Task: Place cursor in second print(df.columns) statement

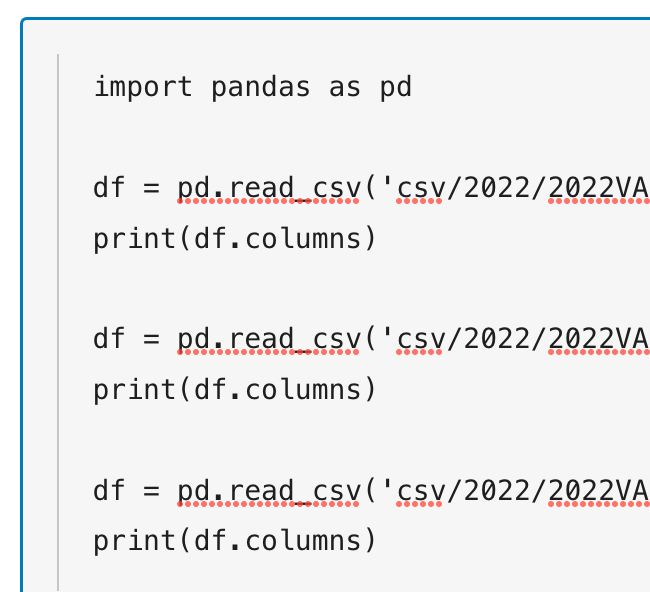Action: [235, 390]
